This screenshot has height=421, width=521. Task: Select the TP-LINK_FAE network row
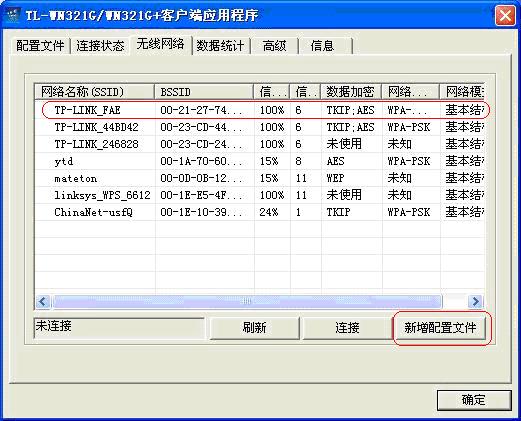point(260,110)
